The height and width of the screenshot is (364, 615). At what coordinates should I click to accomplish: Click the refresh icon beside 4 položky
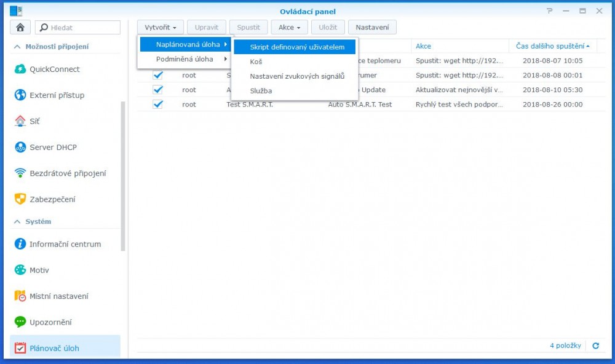pyautogui.click(x=595, y=346)
